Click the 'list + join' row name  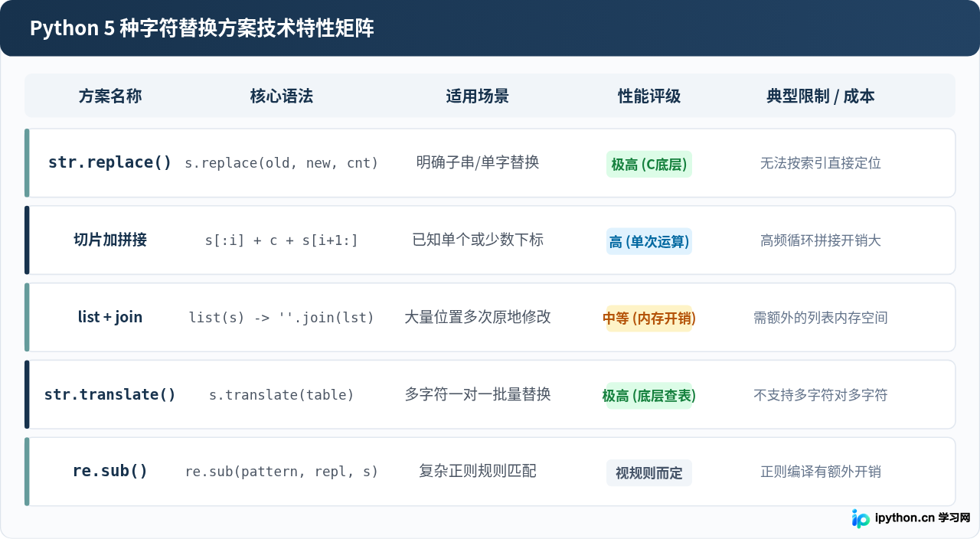(110, 317)
